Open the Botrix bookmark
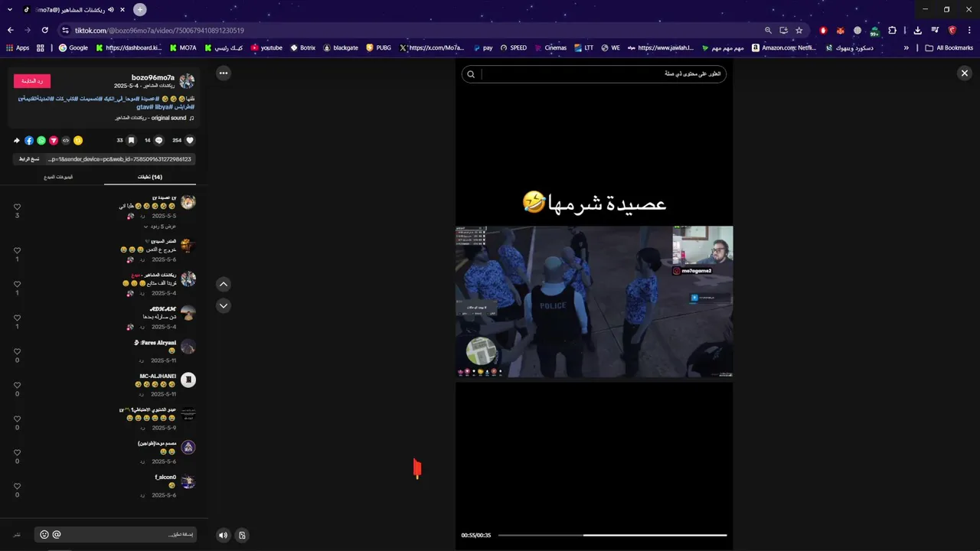This screenshot has width=980, height=551. 303,47
